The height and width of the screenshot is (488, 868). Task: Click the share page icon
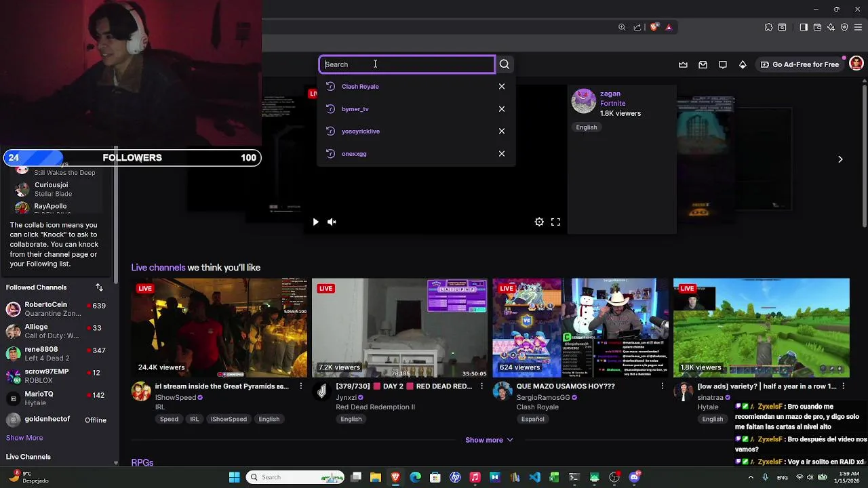point(637,27)
